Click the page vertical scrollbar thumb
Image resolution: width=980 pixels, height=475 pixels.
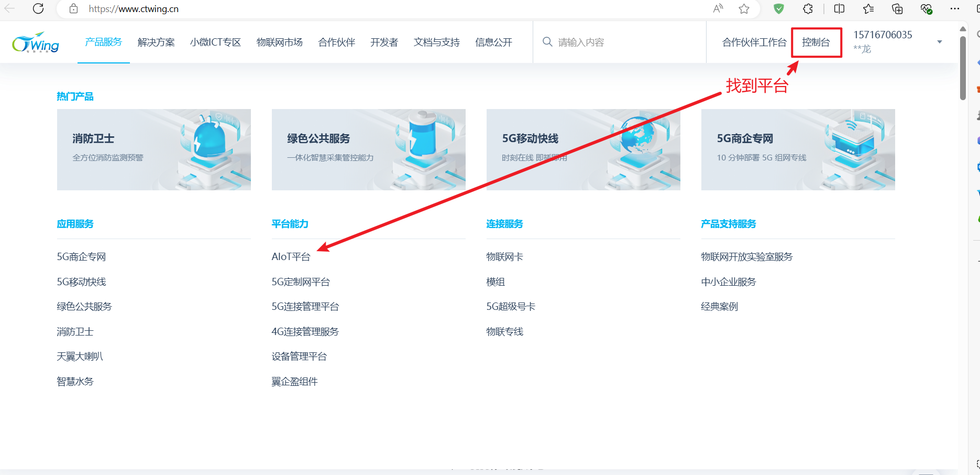point(963,68)
